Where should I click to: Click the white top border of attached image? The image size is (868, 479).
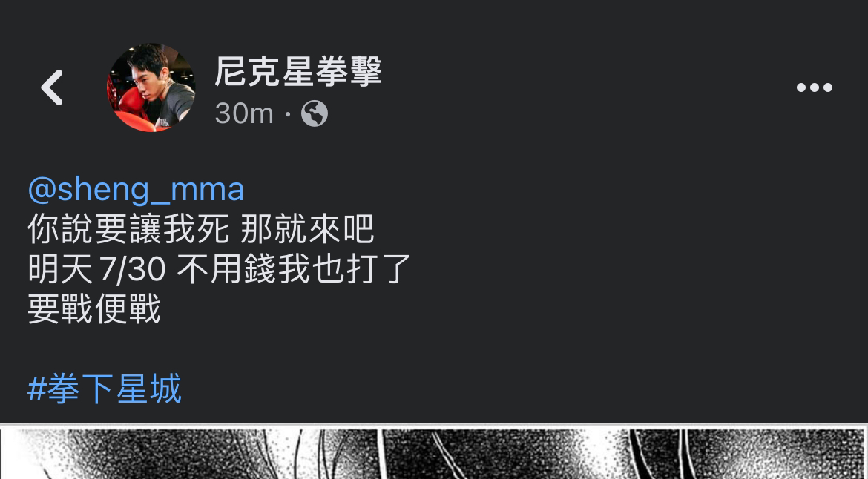click(434, 426)
